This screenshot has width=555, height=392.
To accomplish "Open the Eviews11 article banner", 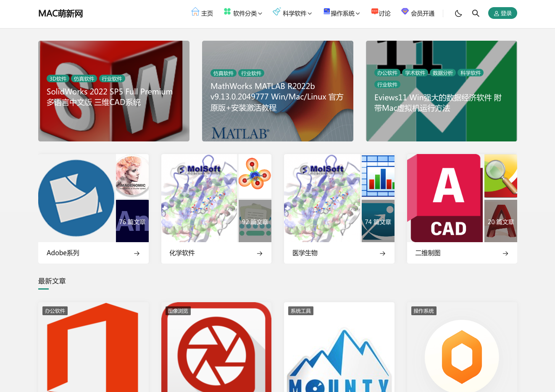I will 442,91.
